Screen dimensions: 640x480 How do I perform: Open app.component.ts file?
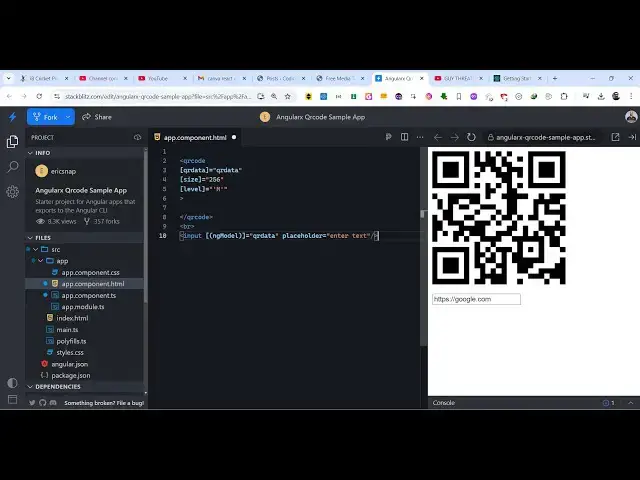click(x=89, y=295)
